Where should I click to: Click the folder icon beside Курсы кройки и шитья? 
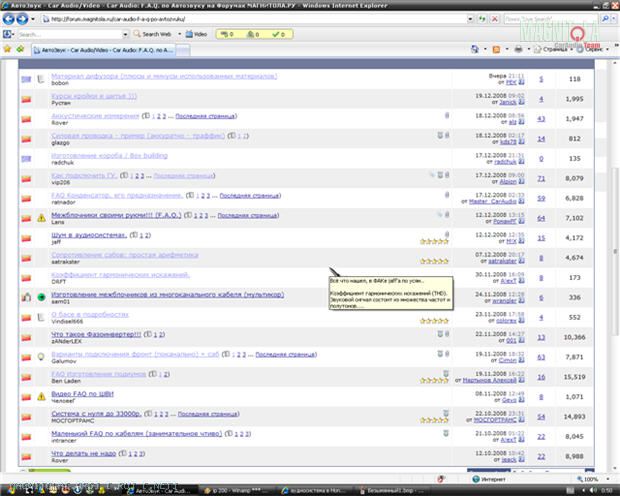27,97
